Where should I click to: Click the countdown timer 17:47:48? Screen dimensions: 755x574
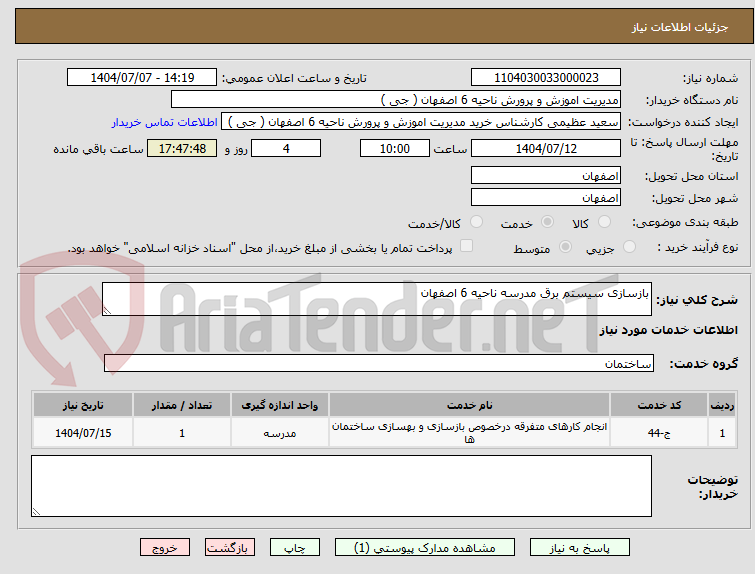(182, 148)
